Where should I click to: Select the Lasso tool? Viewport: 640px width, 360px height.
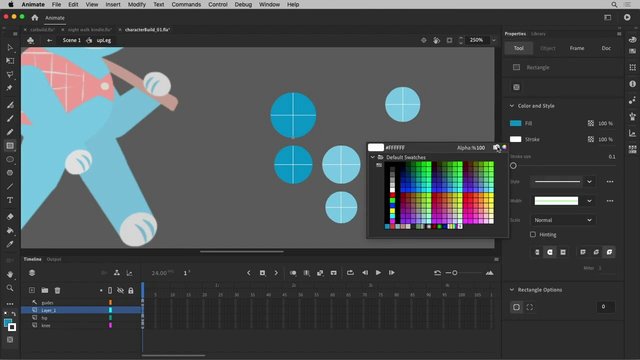click(x=10, y=74)
